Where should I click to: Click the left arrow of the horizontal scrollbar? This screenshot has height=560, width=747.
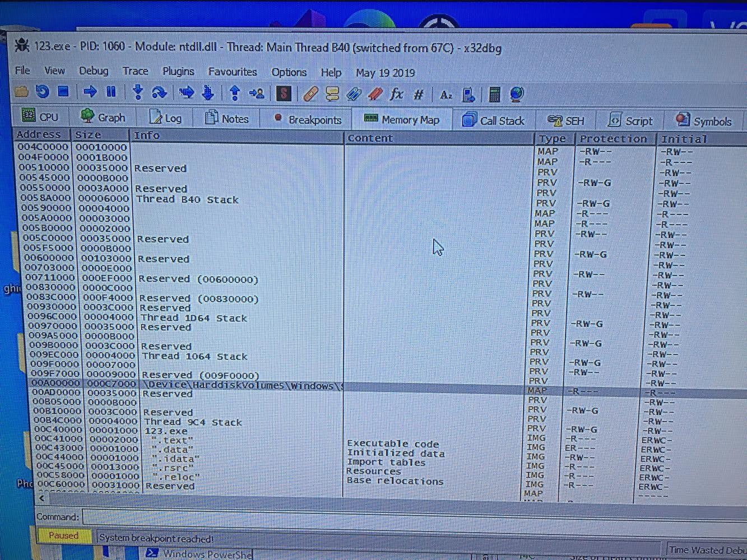(x=42, y=498)
